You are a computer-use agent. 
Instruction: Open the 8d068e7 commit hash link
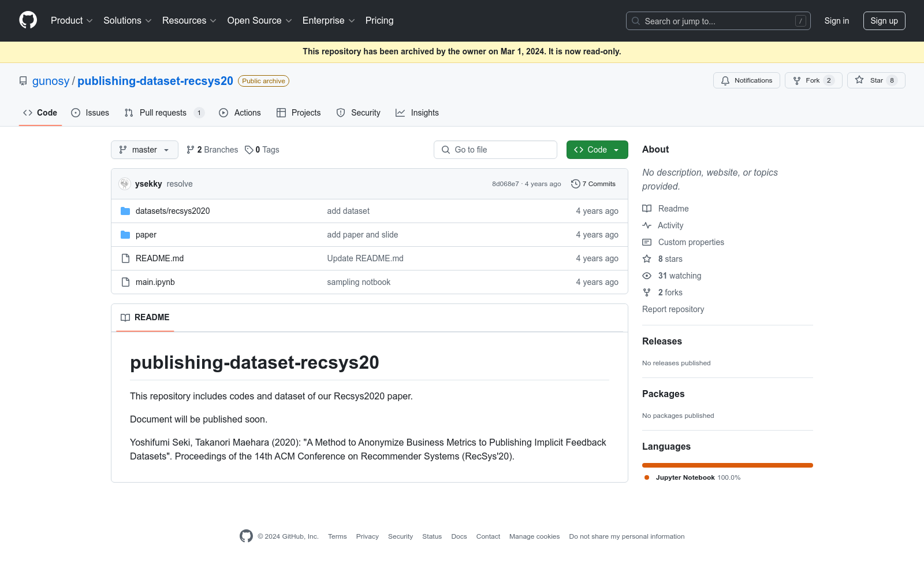click(505, 184)
